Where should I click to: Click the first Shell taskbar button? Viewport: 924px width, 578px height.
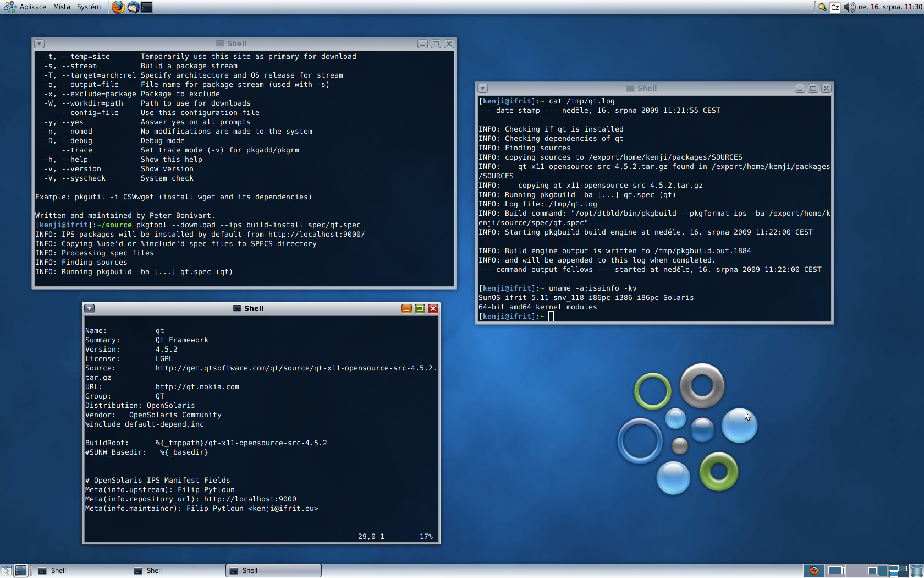[x=82, y=571]
